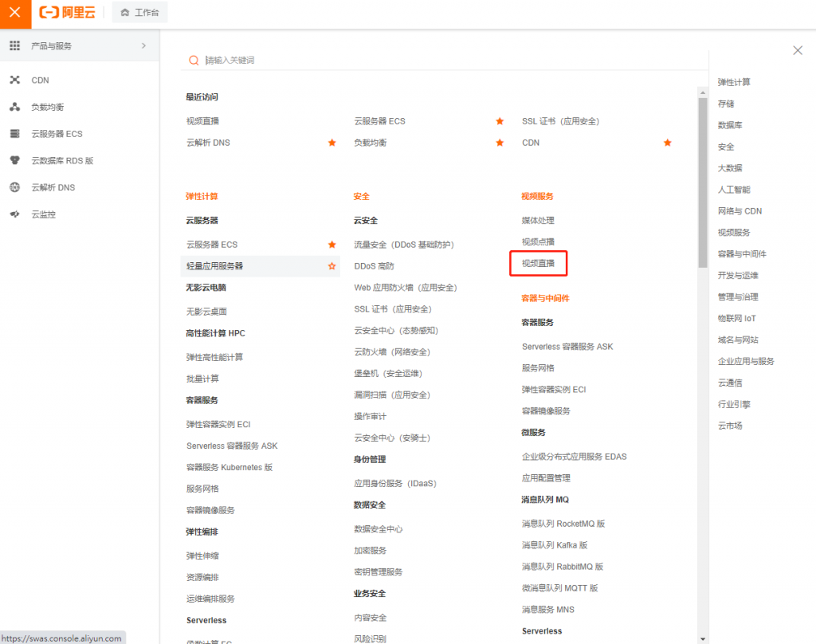Click the 云解析 DNS sidebar icon
816x644 pixels.
pyautogui.click(x=14, y=187)
